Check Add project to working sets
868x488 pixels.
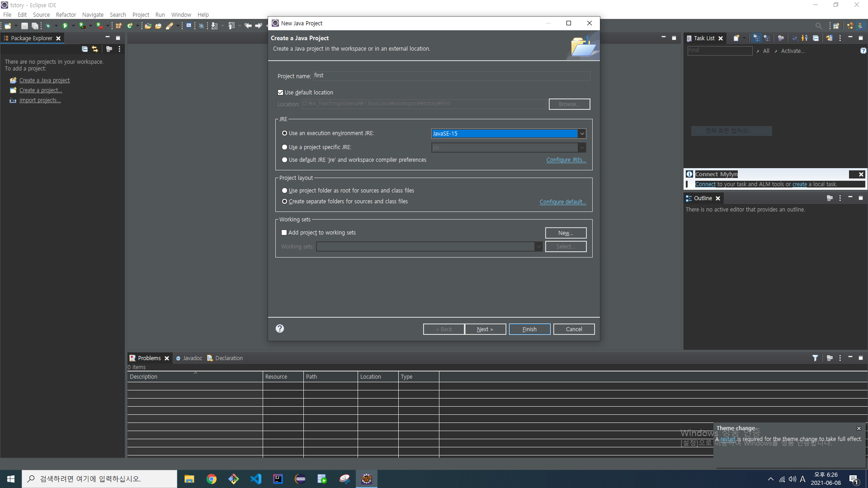[284, 233]
